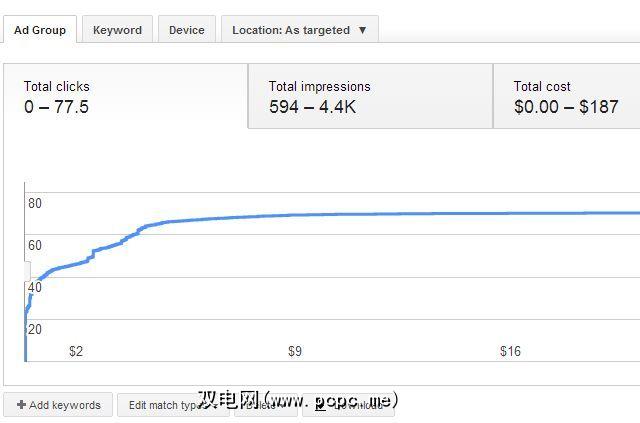640x423 pixels.
Task: Expand the Location: As targeted dropdown
Action: (x=299, y=30)
